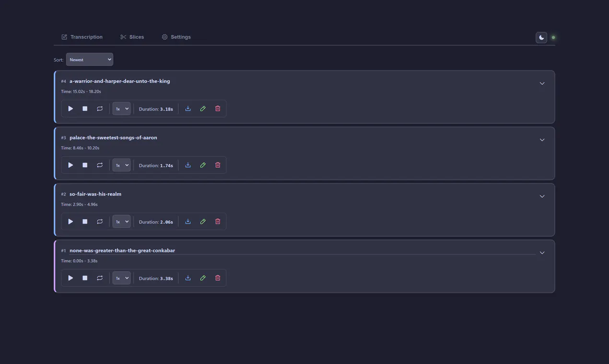The image size is (609, 364).
Task: Play slice none-was-greater-than-the-great-conkabar
Action: tap(70, 278)
